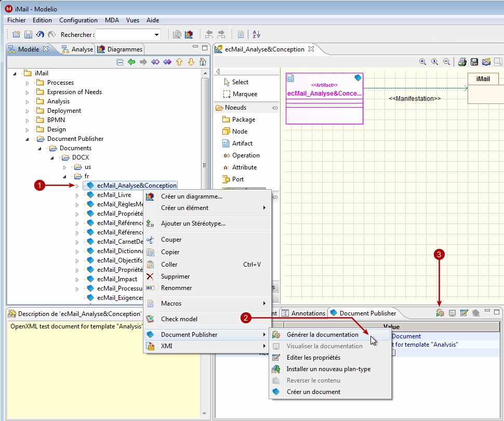
Task: Click in the Rechercher search field
Action: [x=124, y=35]
